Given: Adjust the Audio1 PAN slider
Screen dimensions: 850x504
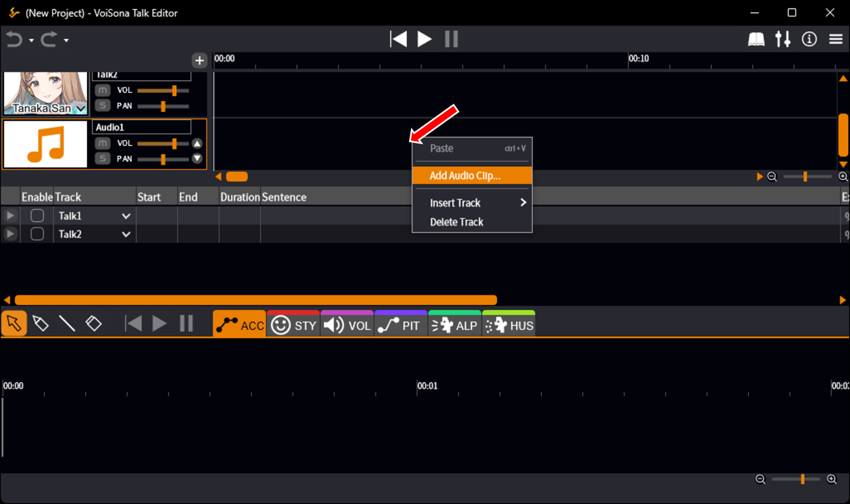Looking at the screenshot, I should [x=163, y=159].
